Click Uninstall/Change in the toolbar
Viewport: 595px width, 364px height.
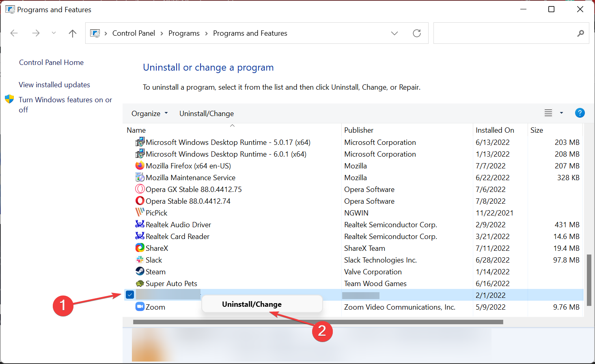(x=207, y=114)
